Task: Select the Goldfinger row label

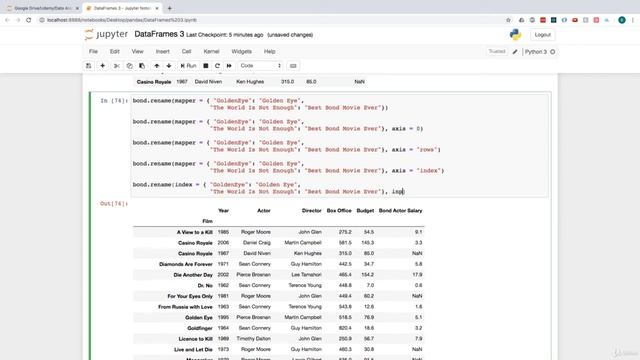Action: click(x=200, y=328)
